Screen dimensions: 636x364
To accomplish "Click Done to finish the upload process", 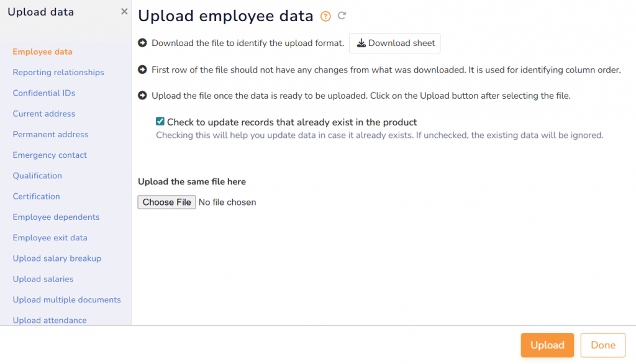I will [x=602, y=345].
